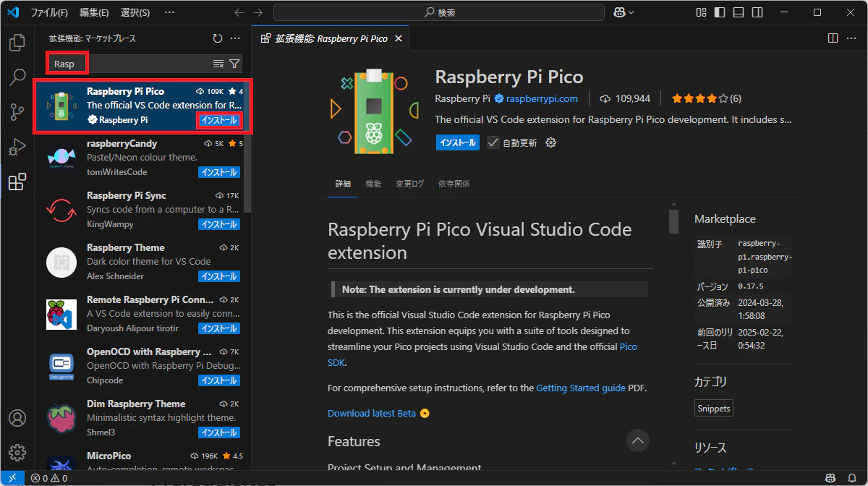Toggle the secondary side bar

pyautogui.click(x=757, y=12)
